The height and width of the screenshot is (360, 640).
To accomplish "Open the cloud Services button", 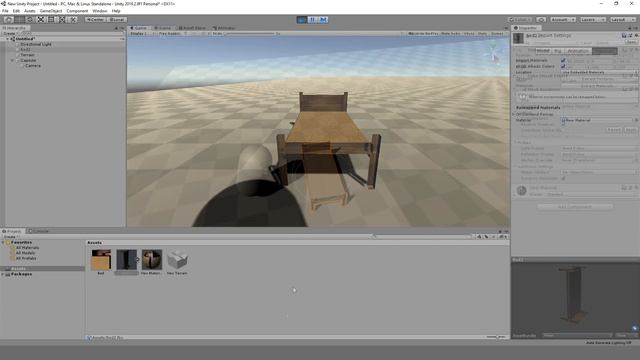I will click(541, 20).
